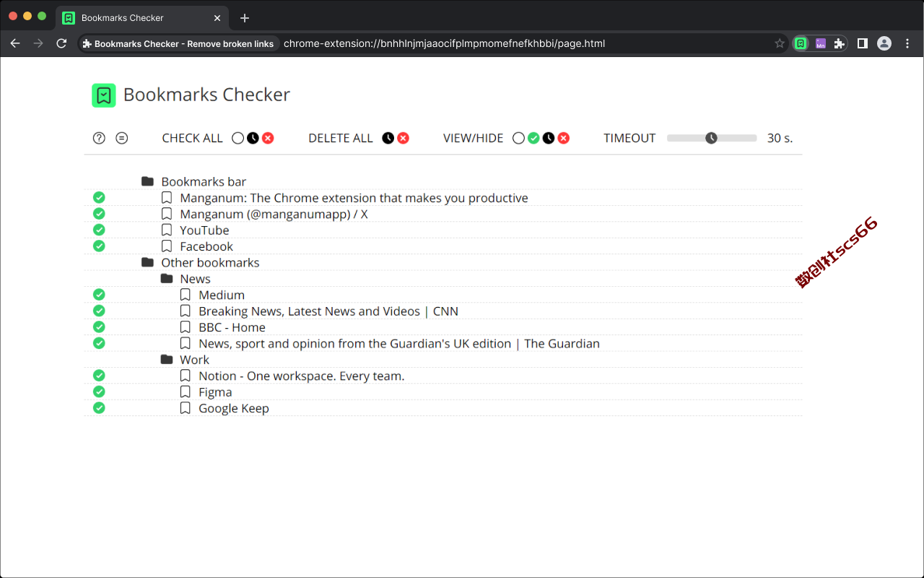Open the Guardian UK edition bookmark
924x578 pixels.
coord(399,344)
